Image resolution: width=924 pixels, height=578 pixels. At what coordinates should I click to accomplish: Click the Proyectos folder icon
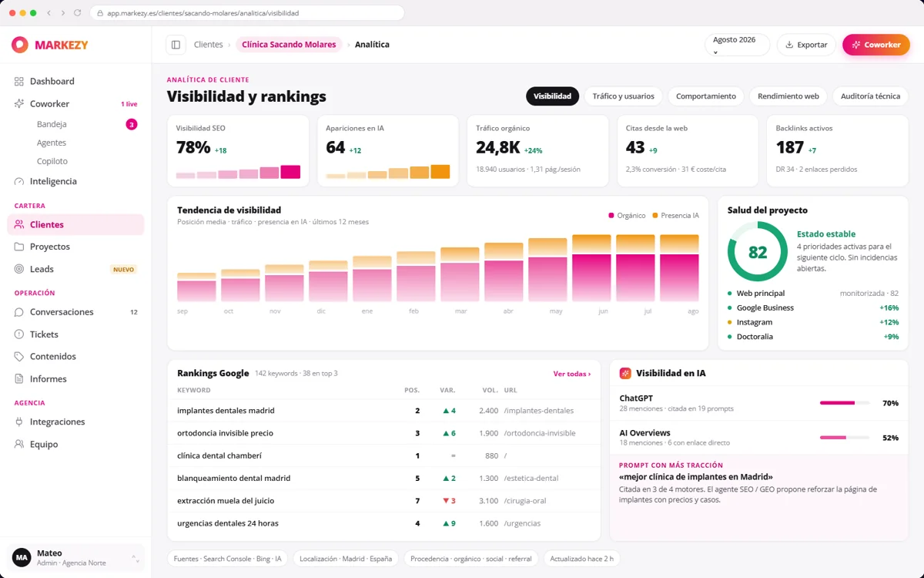coord(19,247)
